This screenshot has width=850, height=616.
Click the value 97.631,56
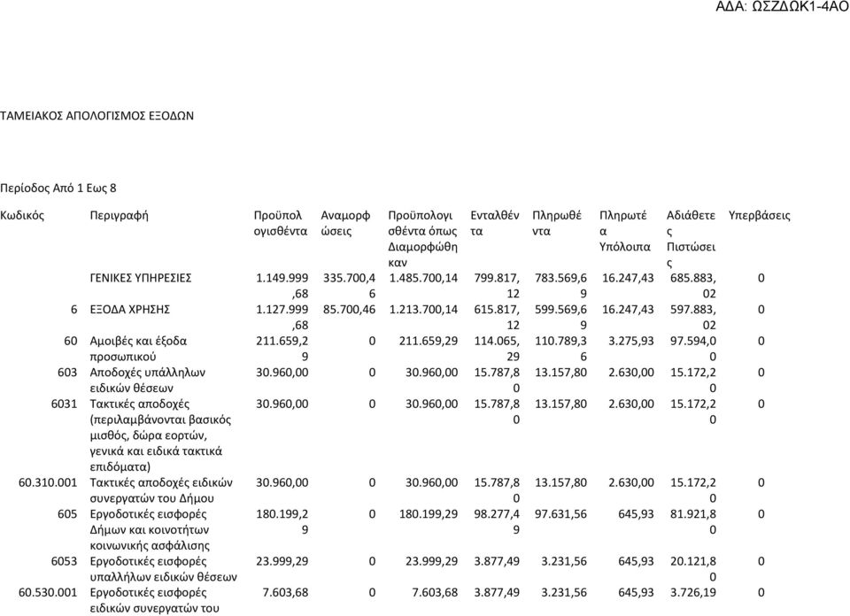pos(560,514)
